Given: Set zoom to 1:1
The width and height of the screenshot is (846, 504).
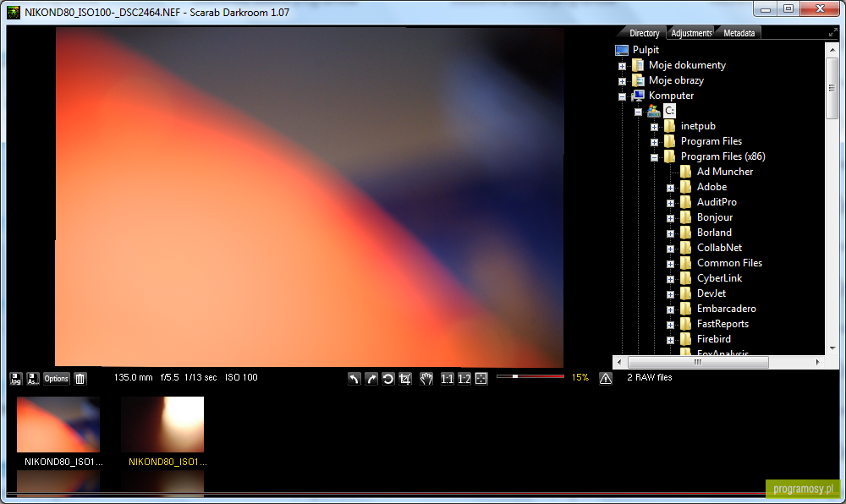Looking at the screenshot, I should [x=448, y=378].
